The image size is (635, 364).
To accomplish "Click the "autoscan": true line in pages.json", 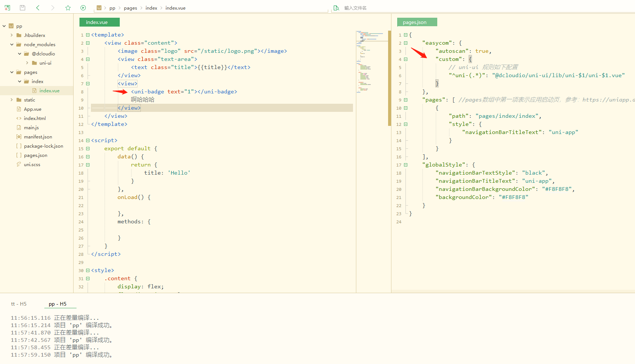I will click(463, 51).
